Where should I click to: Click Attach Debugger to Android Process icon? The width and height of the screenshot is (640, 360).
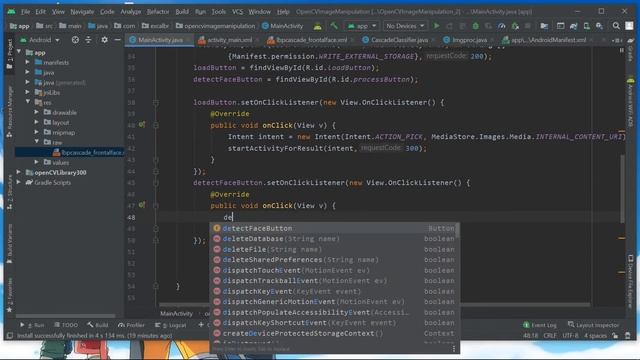(x=515, y=26)
